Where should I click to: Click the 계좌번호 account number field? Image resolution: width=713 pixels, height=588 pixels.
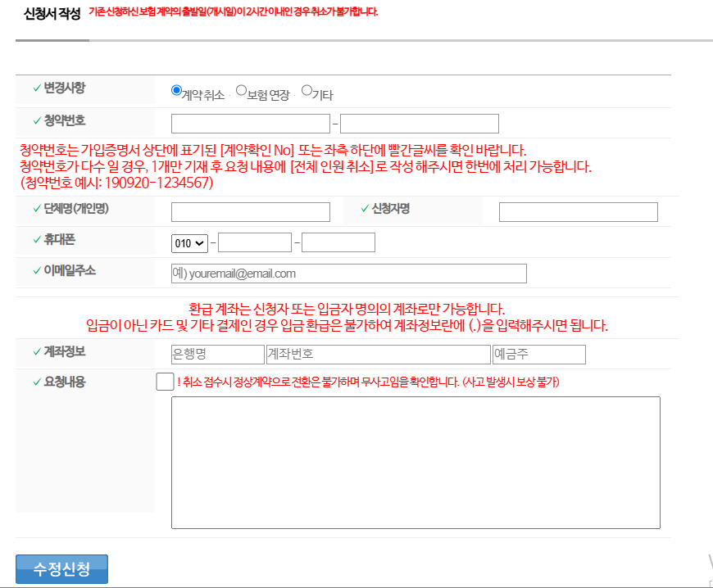(379, 355)
